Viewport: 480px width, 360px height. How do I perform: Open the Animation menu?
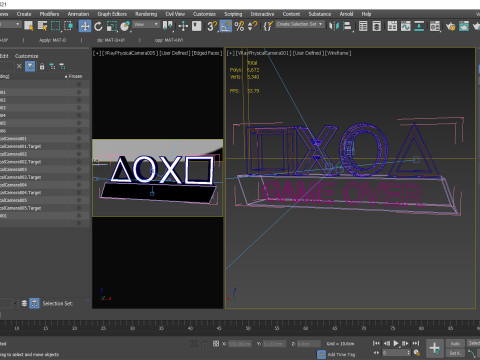tap(78, 14)
